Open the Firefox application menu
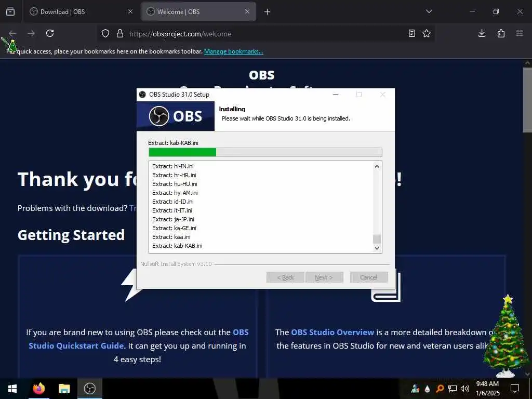The height and width of the screenshot is (399, 532). [x=520, y=33]
